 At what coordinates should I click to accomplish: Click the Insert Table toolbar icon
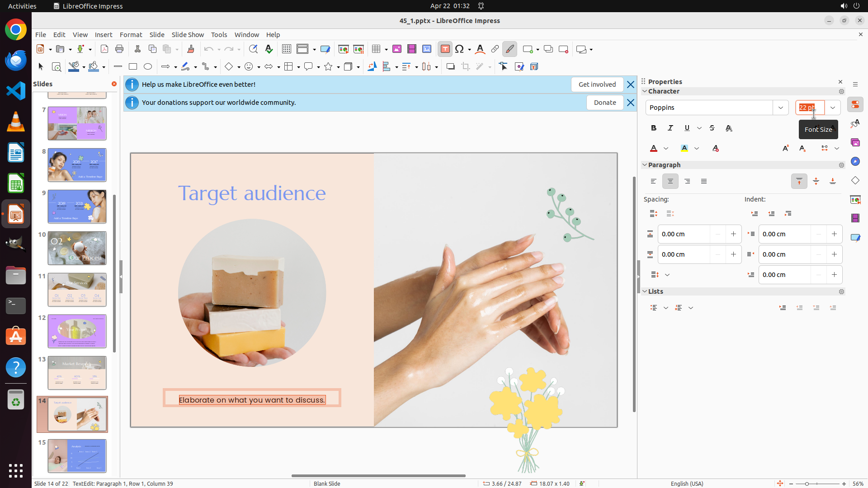376,49
